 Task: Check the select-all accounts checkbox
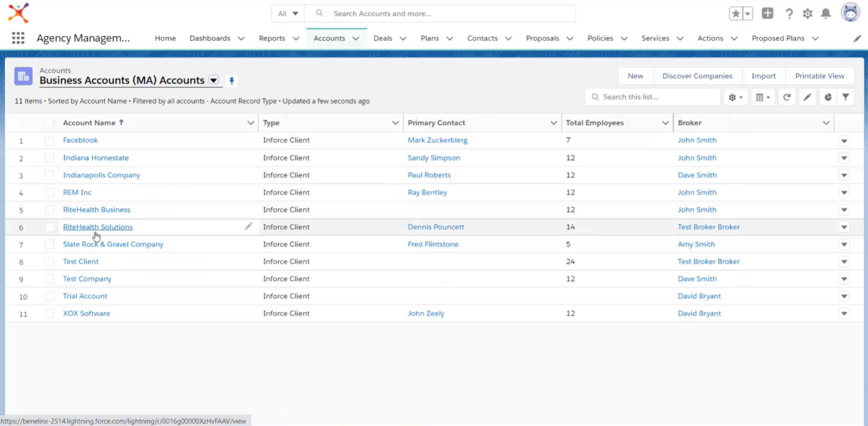(x=49, y=123)
